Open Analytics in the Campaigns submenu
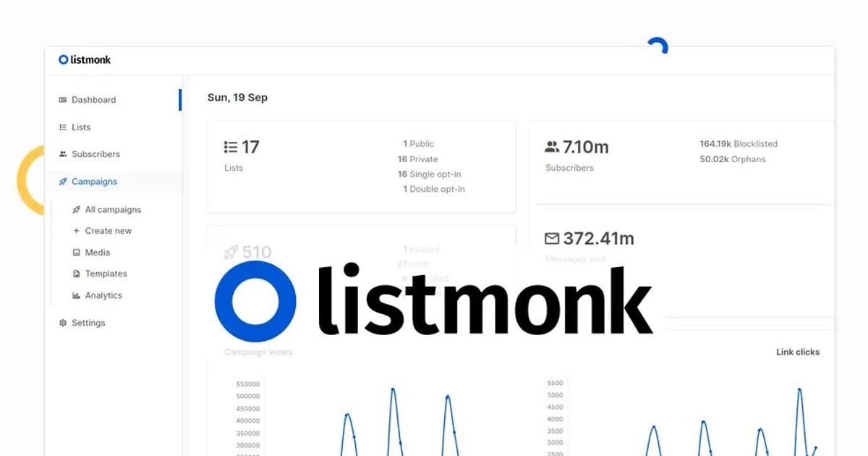Screen dimensions: 868x456 (x=103, y=295)
